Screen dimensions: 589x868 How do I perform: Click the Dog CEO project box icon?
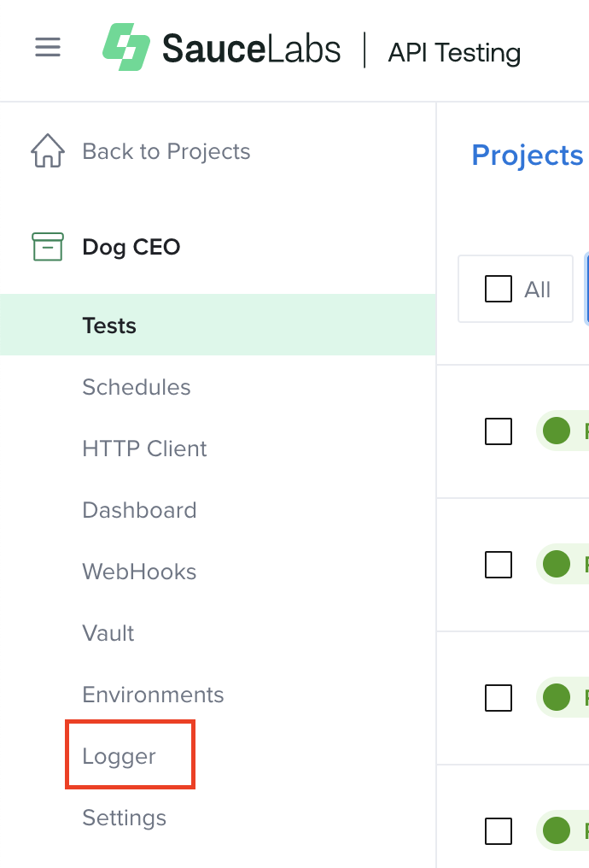49,246
